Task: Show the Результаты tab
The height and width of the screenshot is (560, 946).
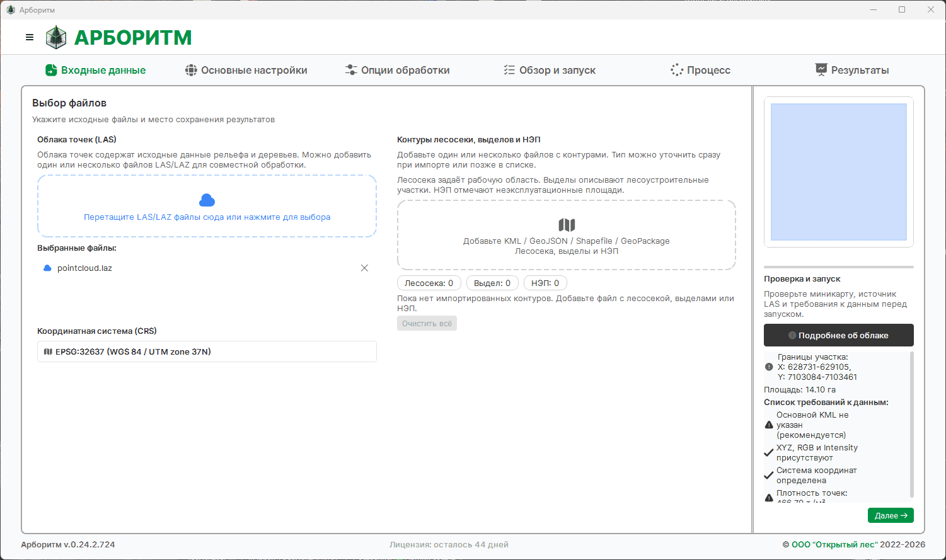Action: coord(852,71)
